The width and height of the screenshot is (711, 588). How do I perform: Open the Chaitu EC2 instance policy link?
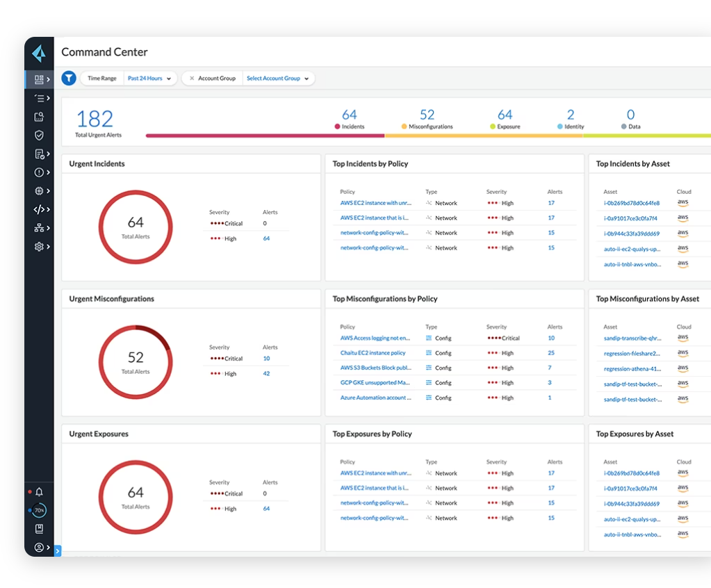tap(373, 353)
